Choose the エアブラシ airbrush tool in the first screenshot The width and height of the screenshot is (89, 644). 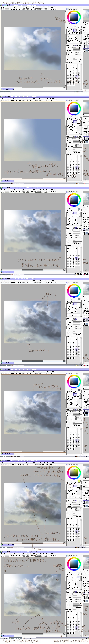tap(72, 30)
